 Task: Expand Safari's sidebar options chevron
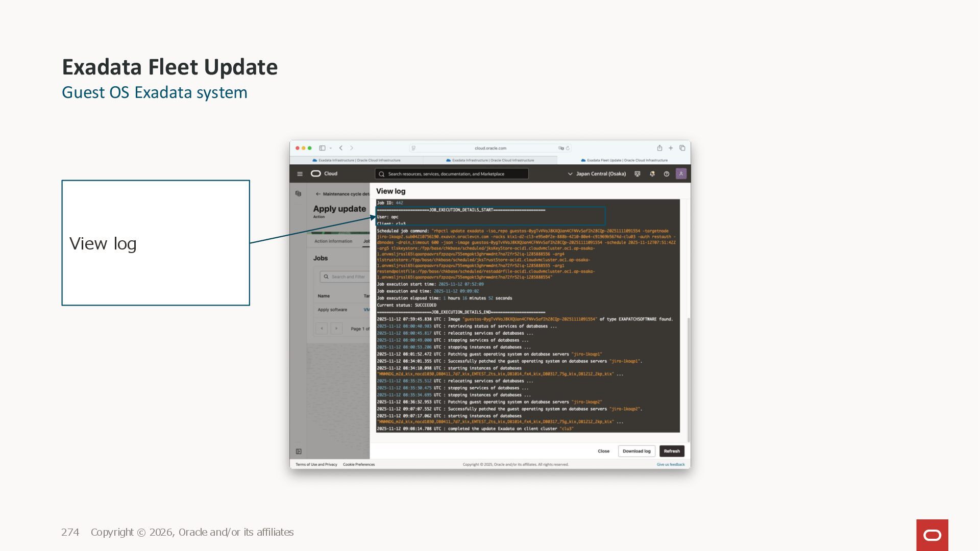coord(331,148)
